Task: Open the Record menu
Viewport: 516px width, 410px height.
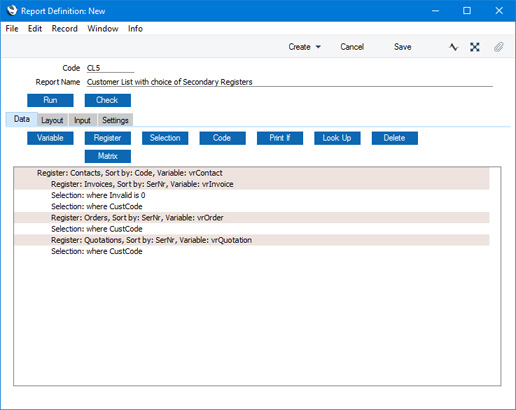Action: pos(65,29)
